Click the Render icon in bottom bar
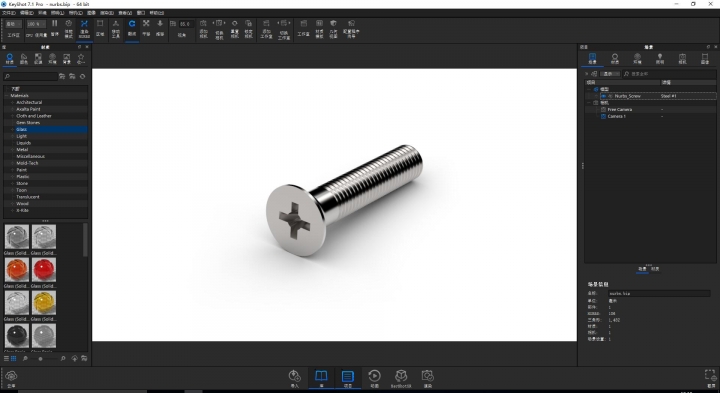This screenshot has width=720, height=393. 428,379
